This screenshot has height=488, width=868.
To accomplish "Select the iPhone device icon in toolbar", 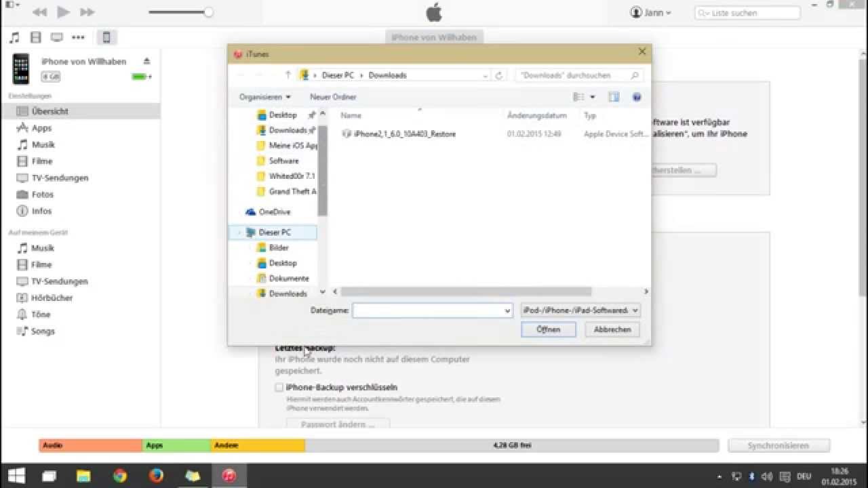I will coord(106,37).
